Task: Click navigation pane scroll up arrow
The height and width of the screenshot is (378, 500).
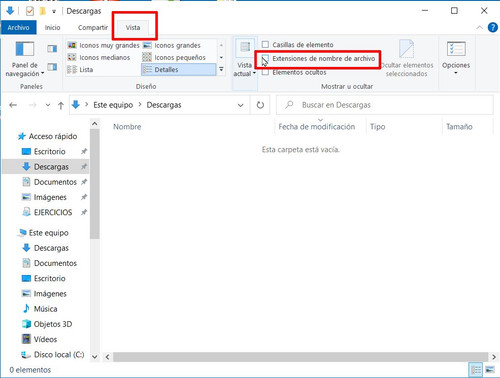Action: (x=95, y=124)
